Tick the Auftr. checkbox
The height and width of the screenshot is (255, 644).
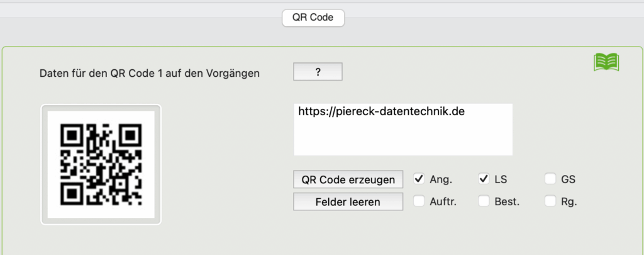[x=419, y=201]
